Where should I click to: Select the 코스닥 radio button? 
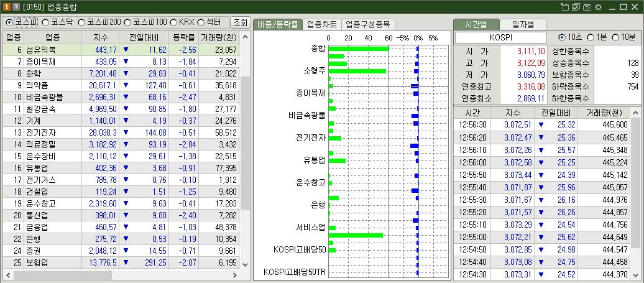click(45, 22)
